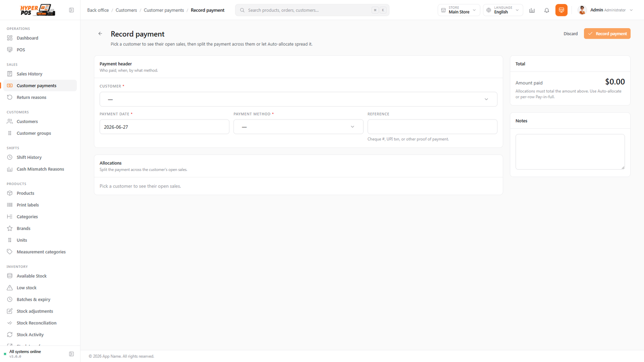The width and height of the screenshot is (644, 362).
Task: Open the Payment method dropdown
Action: 298,127
